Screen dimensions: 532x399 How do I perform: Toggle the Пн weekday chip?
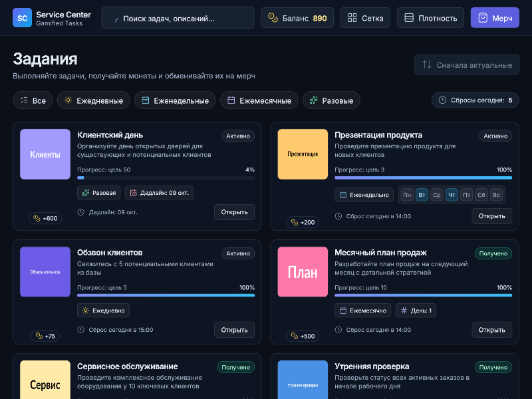click(407, 195)
